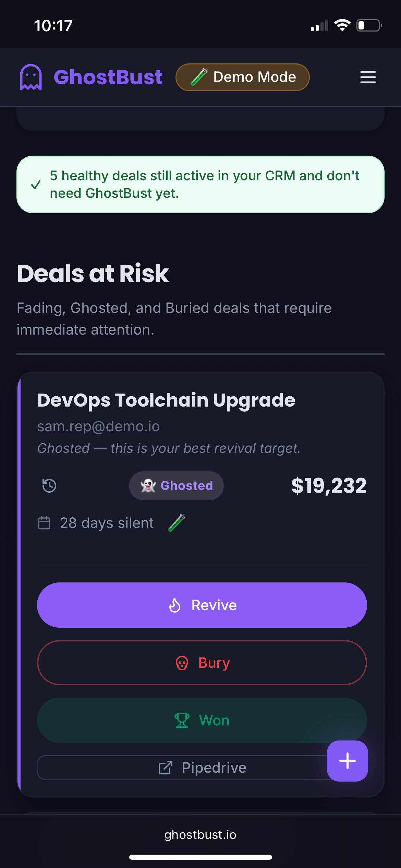
Task: Expand the DevOps Toolchain Upgrade deal card
Action: click(166, 400)
